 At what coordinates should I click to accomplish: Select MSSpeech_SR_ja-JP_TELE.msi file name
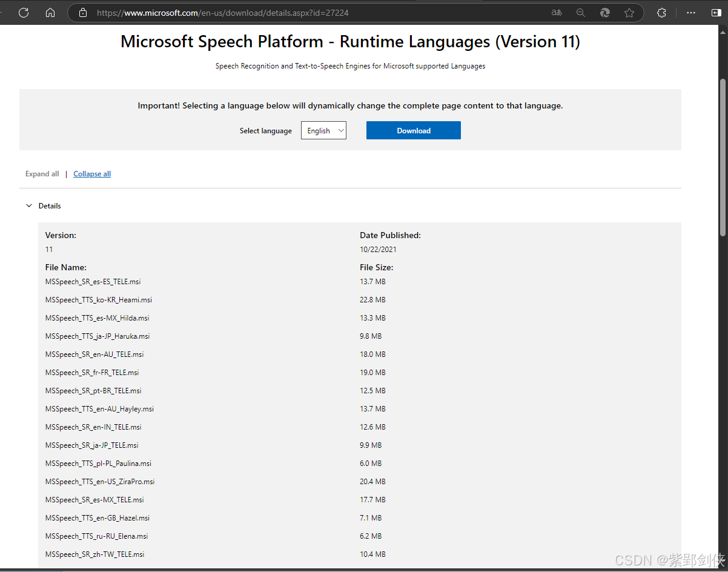pos(91,445)
